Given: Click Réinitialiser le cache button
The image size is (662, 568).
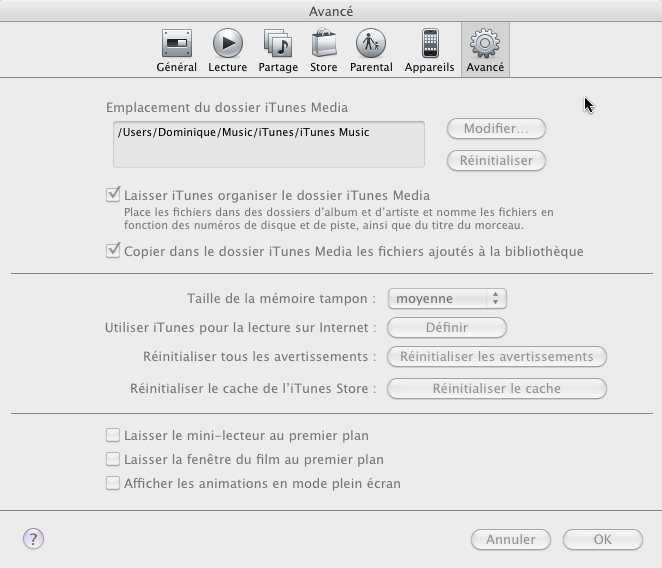Looking at the screenshot, I should (x=496, y=388).
